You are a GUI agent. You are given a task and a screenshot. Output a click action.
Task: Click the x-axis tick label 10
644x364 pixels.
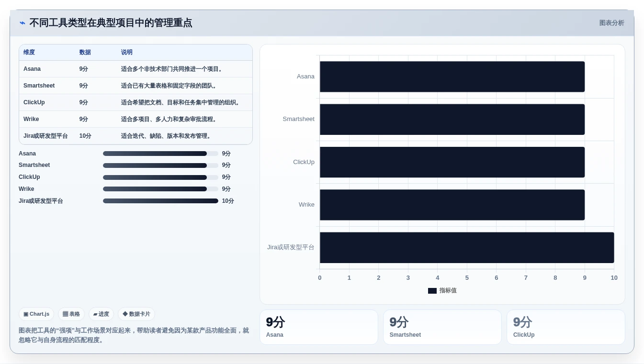[614, 278]
